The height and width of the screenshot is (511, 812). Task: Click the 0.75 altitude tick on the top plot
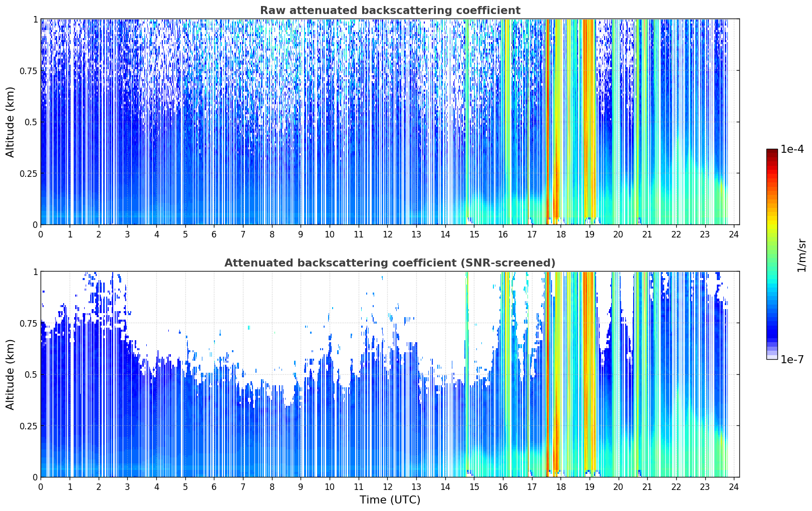click(29, 71)
